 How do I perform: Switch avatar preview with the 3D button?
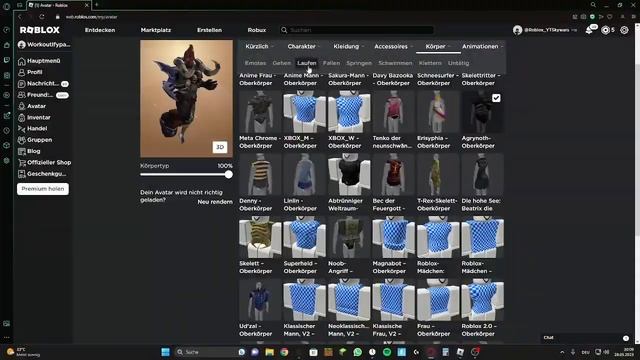tap(220, 147)
